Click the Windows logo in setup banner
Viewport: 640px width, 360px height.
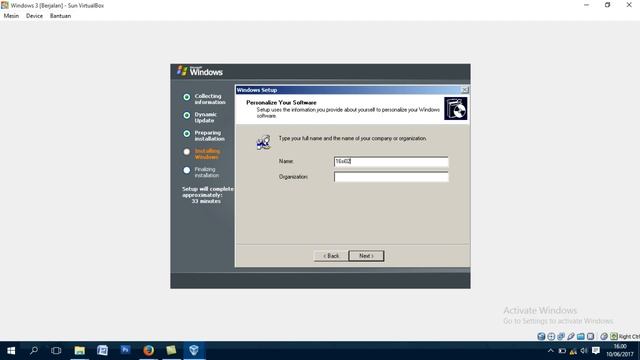point(182,71)
